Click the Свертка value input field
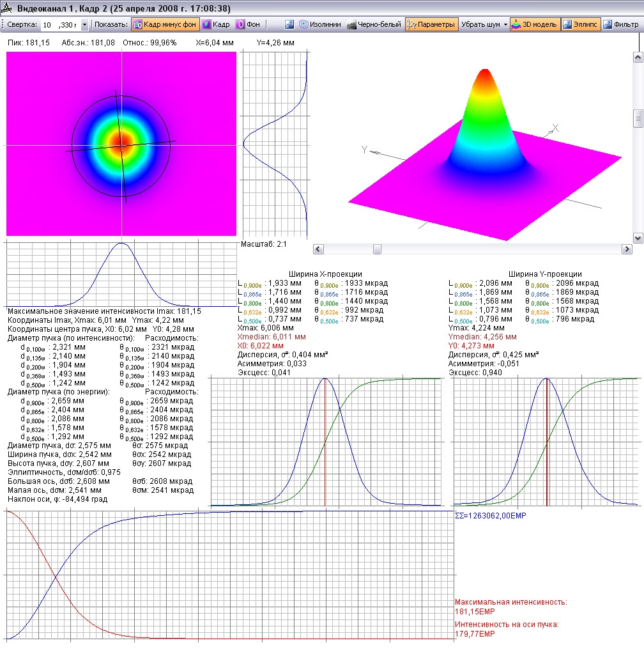The image size is (644, 652). [x=61, y=25]
